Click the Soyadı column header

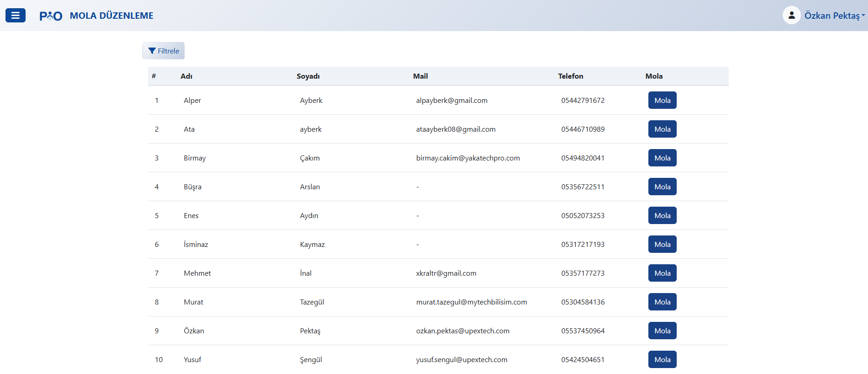[308, 76]
